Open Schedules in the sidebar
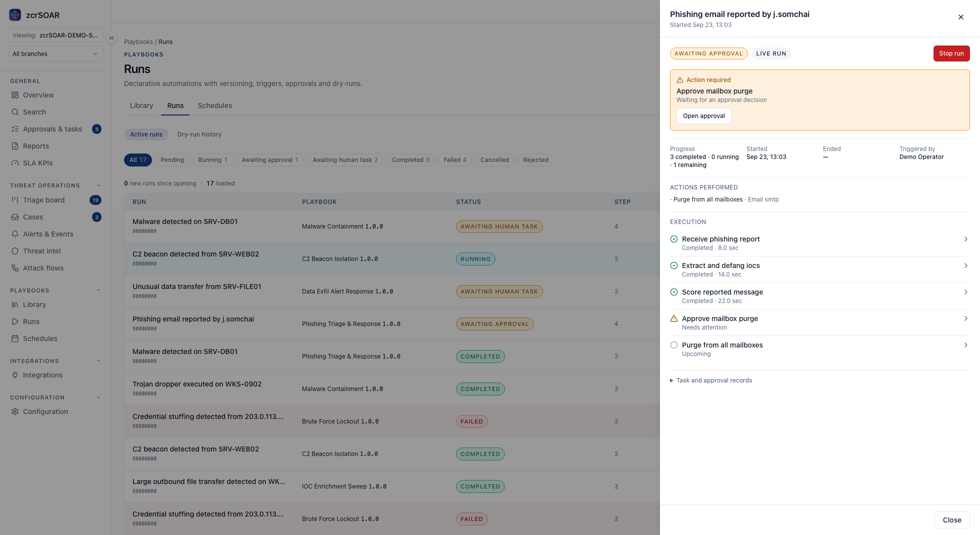 point(55,338)
